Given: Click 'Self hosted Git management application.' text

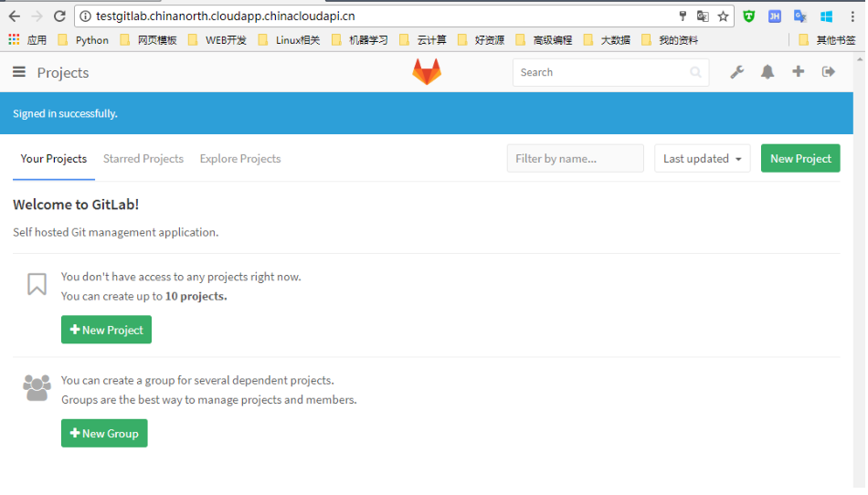Looking at the screenshot, I should pos(116,232).
